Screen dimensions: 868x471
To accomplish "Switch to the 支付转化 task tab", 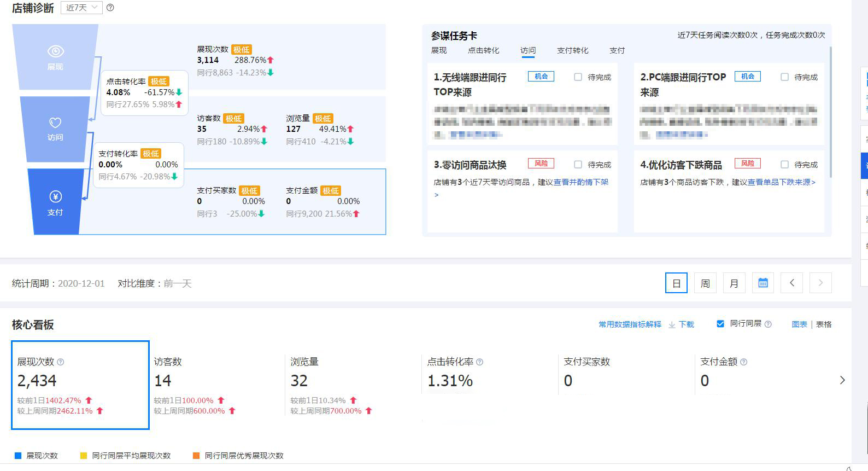I will (x=572, y=50).
